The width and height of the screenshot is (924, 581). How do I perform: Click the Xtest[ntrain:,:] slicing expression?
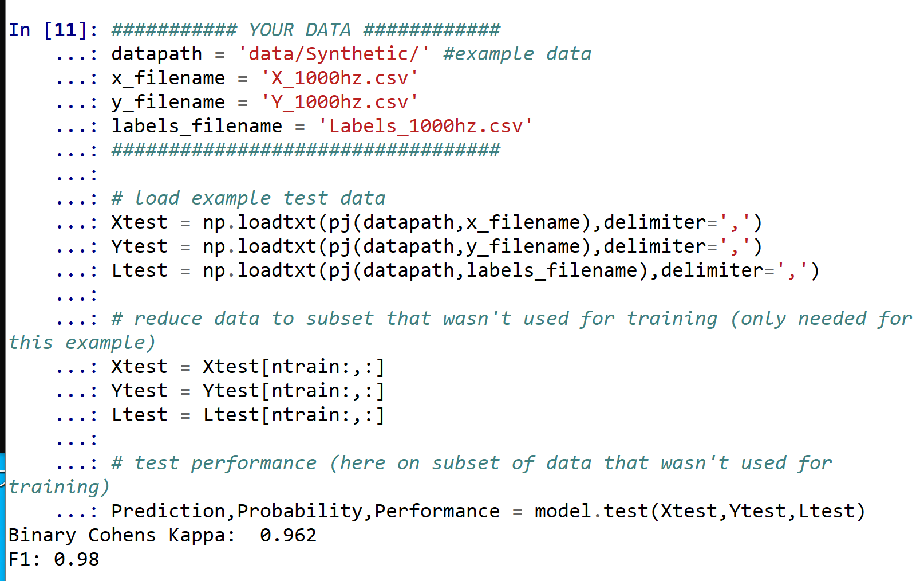294,367
